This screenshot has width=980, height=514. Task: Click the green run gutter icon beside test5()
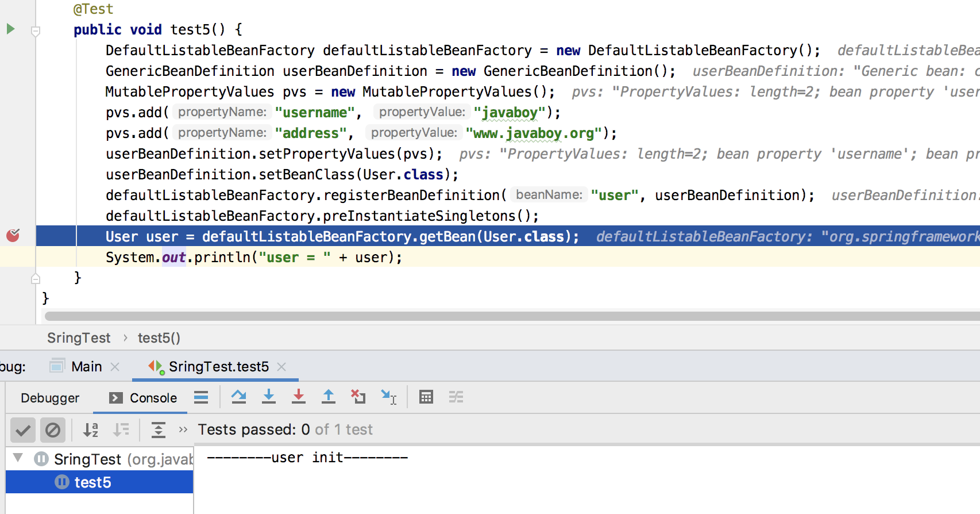tap(10, 29)
